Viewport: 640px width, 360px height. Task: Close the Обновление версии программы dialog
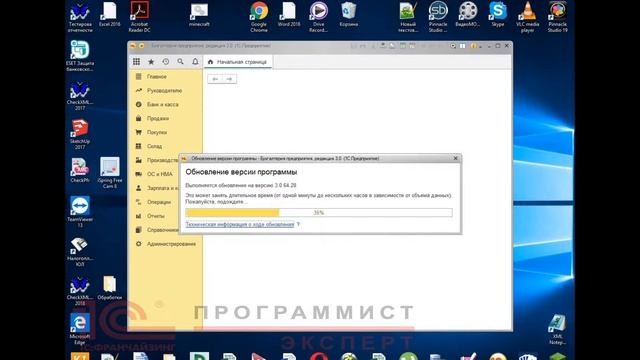456,158
